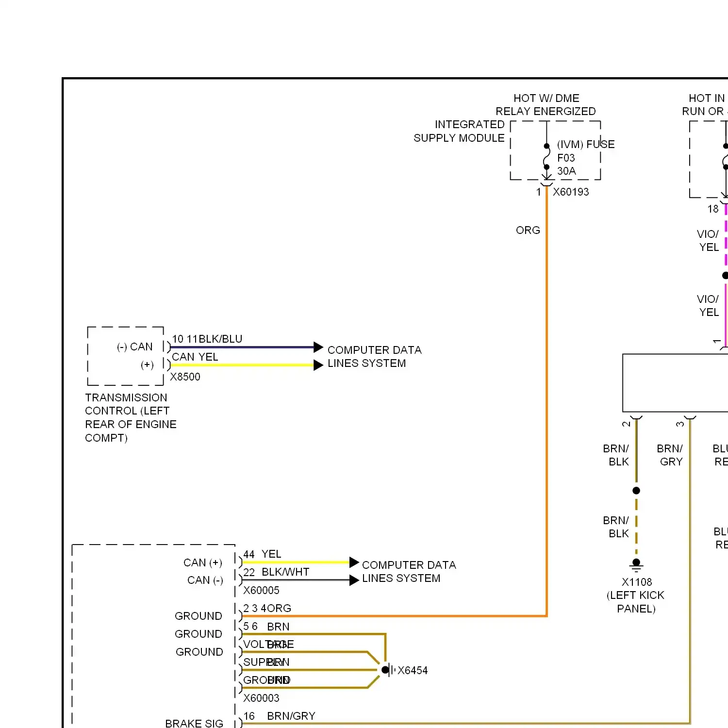Click the (-) CAN pin label
The width and height of the screenshot is (728, 728).
[x=135, y=347]
